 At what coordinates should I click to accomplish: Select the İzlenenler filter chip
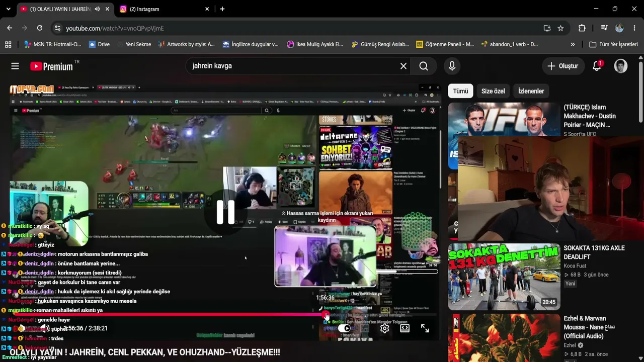click(x=531, y=91)
